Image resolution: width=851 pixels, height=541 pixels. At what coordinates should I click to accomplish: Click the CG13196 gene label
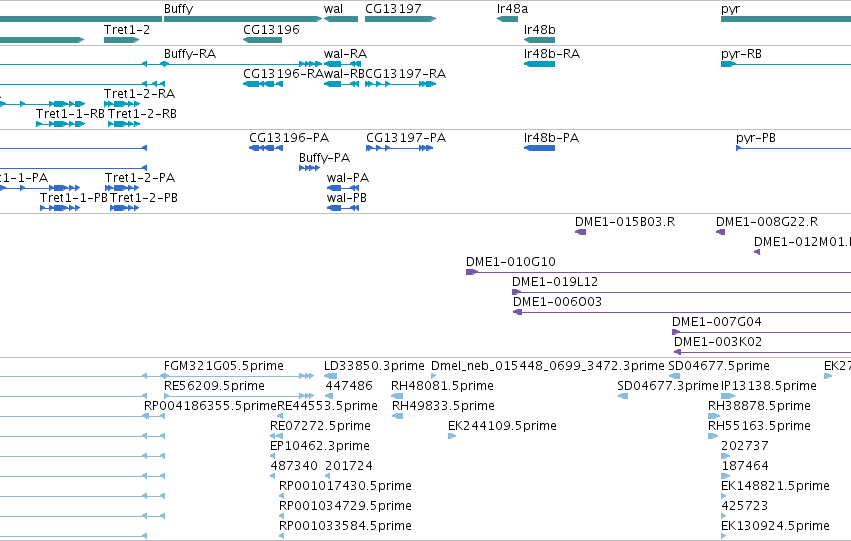(271, 29)
